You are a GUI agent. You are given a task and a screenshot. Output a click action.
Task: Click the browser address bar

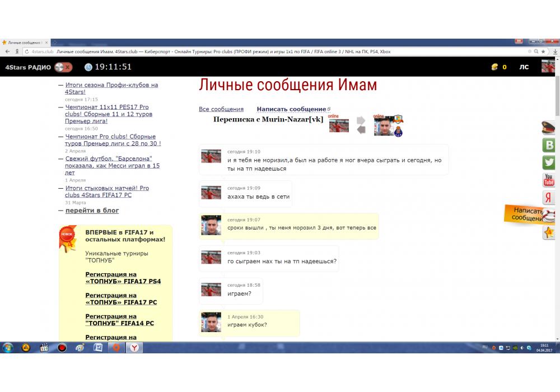tap(280, 52)
